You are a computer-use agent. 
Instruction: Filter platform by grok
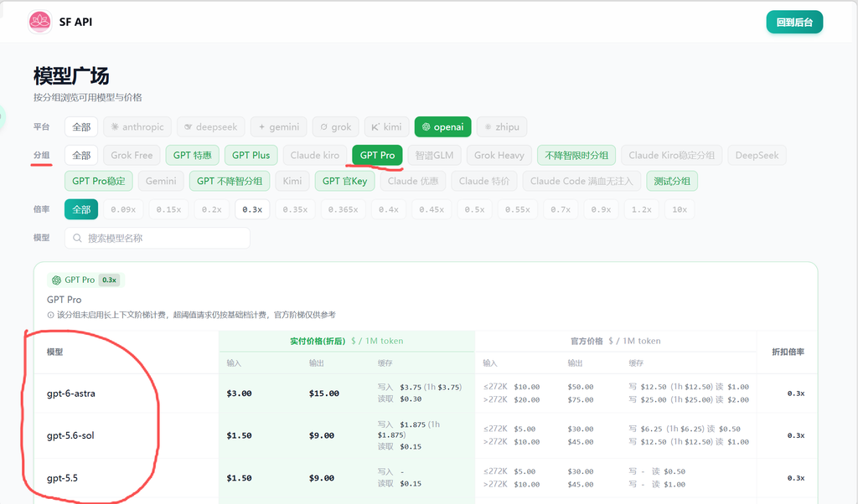335,126
